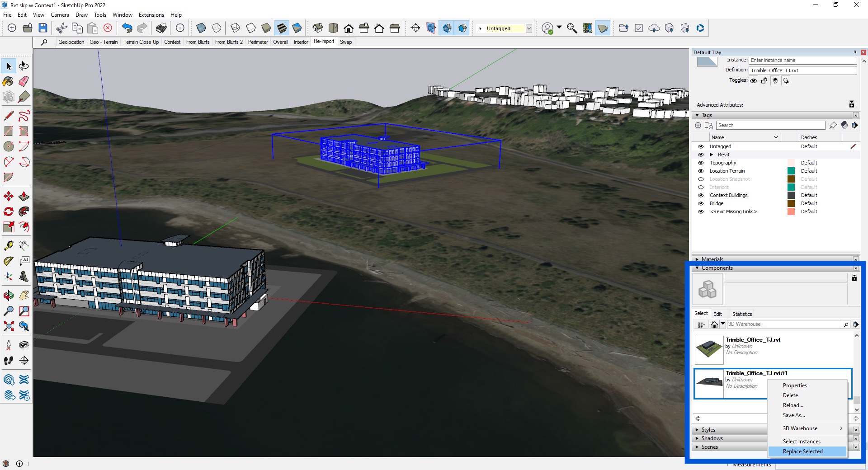Show the Interiors tag

[701, 187]
